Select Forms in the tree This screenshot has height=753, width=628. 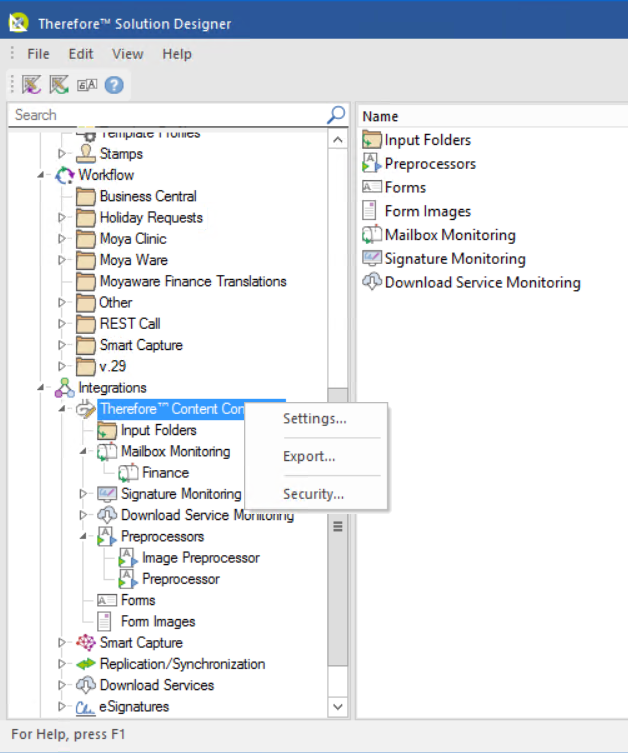tap(138, 600)
